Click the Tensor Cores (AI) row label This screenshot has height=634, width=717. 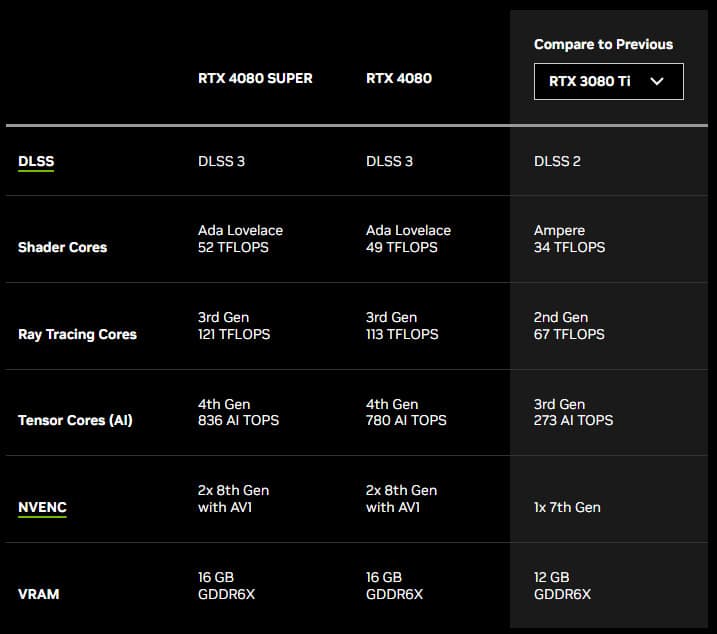click(x=75, y=420)
